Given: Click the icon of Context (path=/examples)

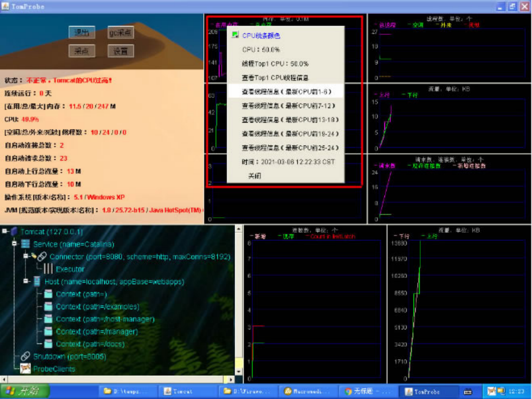Looking at the screenshot, I should pos(49,307).
